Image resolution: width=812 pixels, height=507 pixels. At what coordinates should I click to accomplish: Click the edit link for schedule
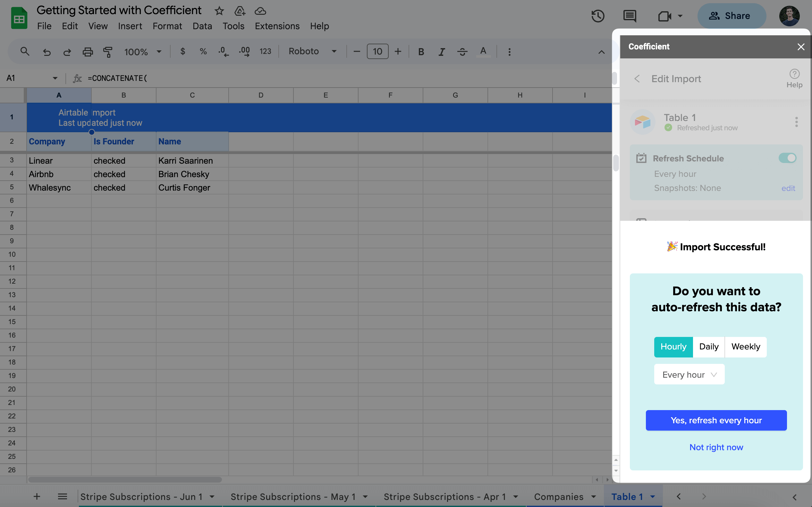click(788, 188)
